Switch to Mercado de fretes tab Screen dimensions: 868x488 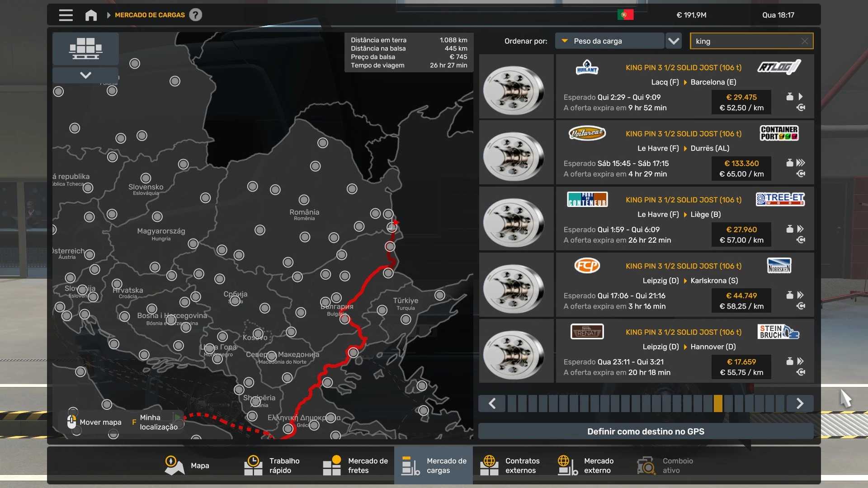355,465
